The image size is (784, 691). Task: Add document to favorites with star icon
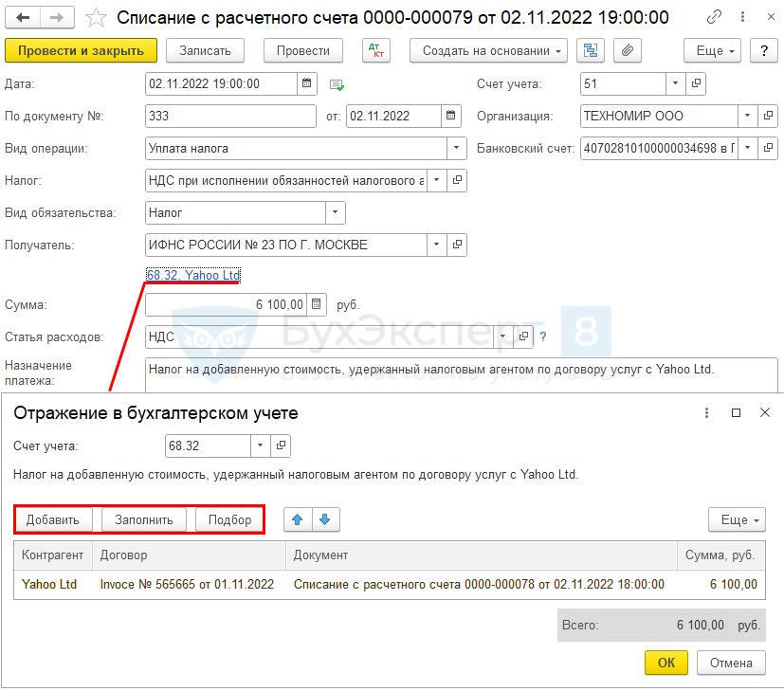tap(96, 18)
